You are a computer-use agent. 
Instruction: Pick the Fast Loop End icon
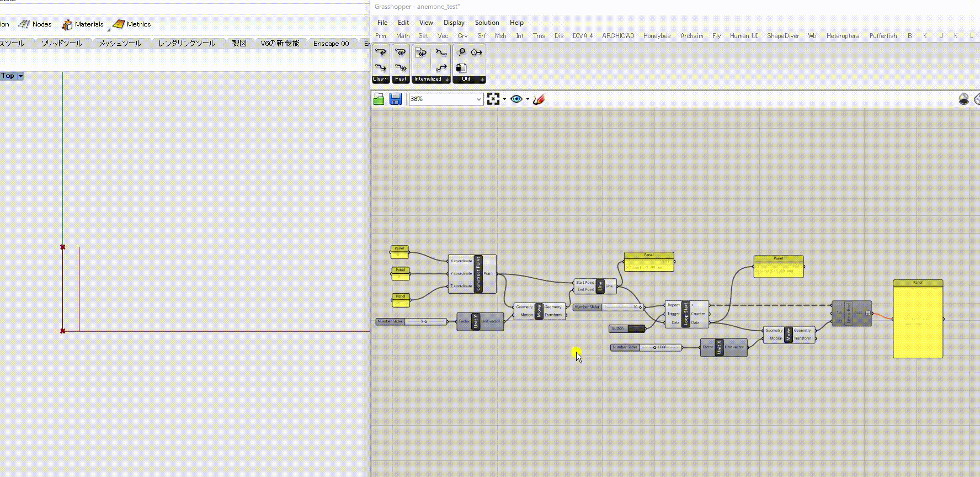[401, 68]
